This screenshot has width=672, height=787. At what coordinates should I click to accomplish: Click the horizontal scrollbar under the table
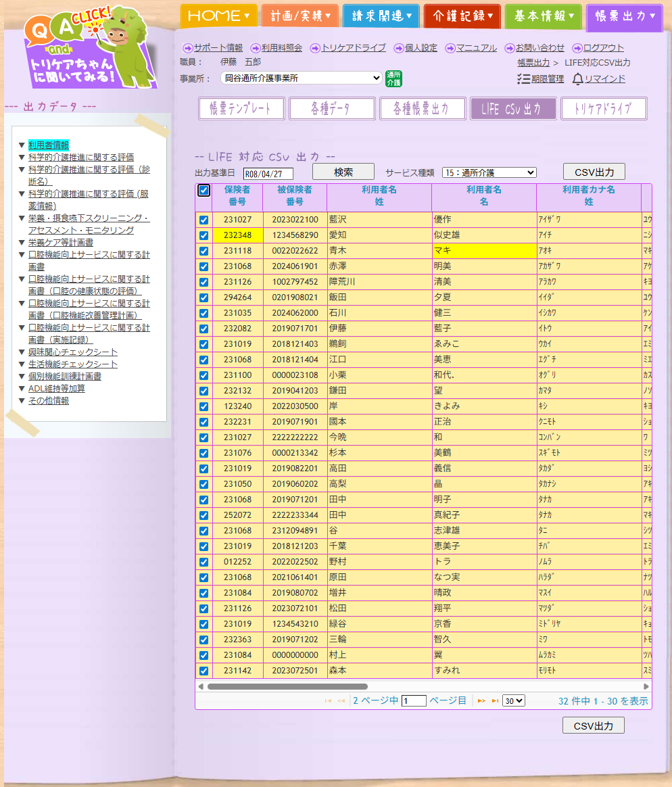[287, 686]
